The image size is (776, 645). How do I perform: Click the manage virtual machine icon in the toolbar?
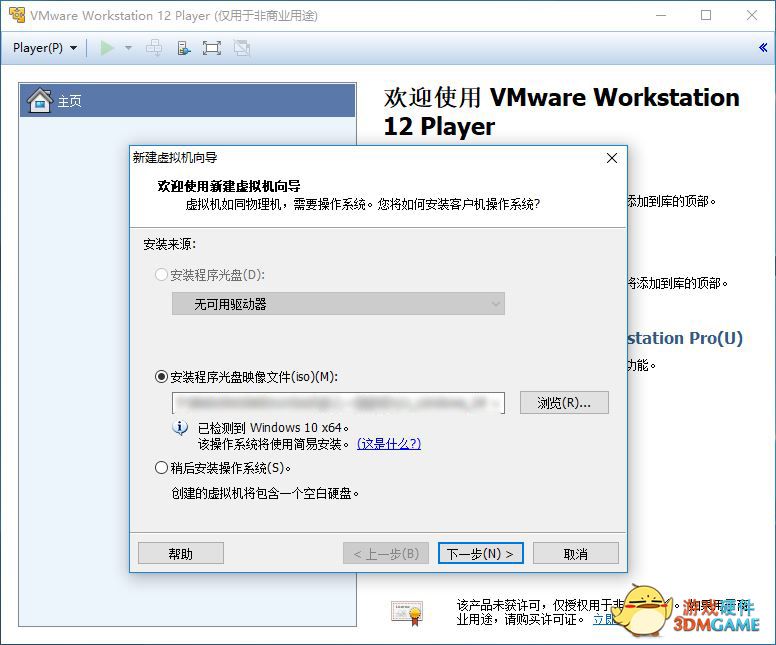(x=183, y=48)
